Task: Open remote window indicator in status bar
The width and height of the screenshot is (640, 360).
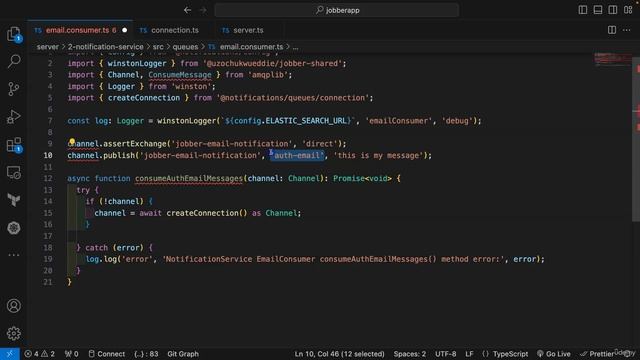Action: 9,354
